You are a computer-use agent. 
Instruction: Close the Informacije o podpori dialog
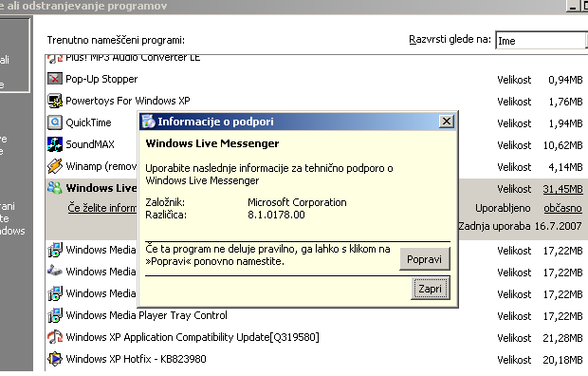(447, 122)
